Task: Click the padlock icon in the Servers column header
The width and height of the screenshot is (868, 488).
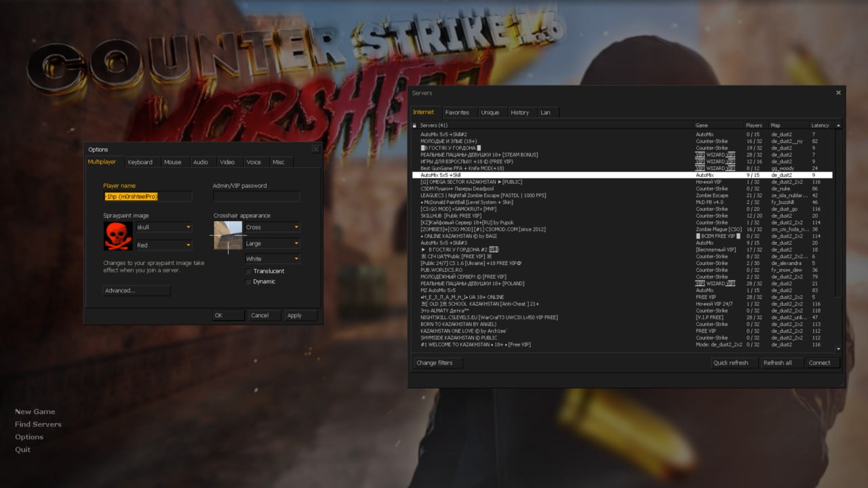Action: [x=415, y=125]
